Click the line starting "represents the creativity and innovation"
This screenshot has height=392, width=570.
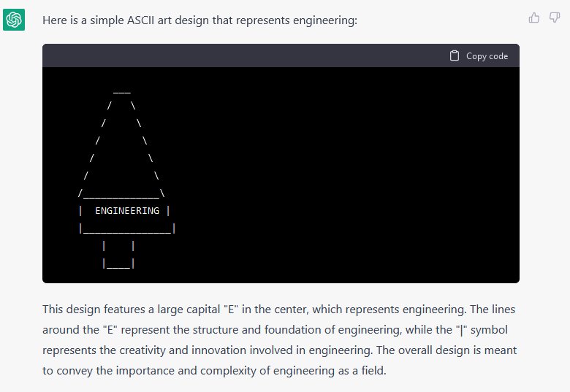279,350
